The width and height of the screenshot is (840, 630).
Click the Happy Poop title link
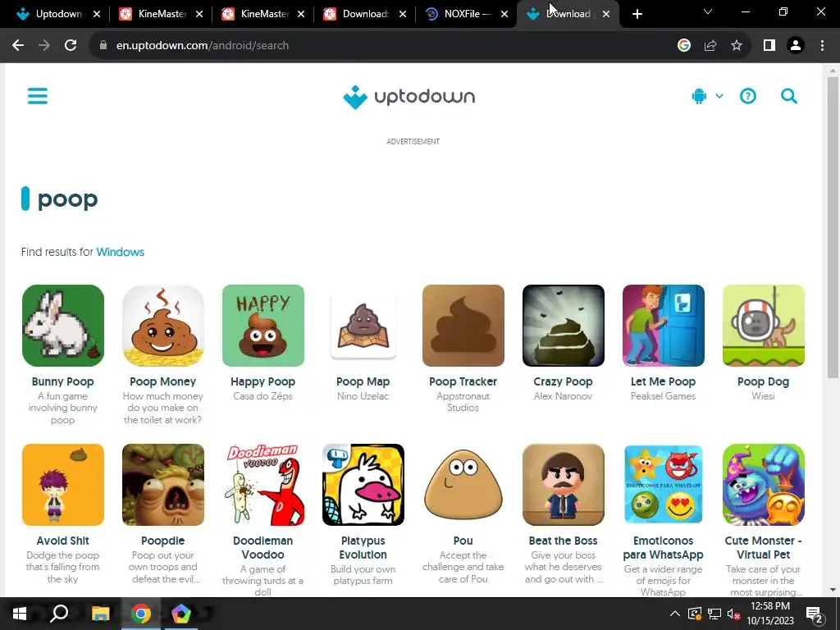[263, 381]
